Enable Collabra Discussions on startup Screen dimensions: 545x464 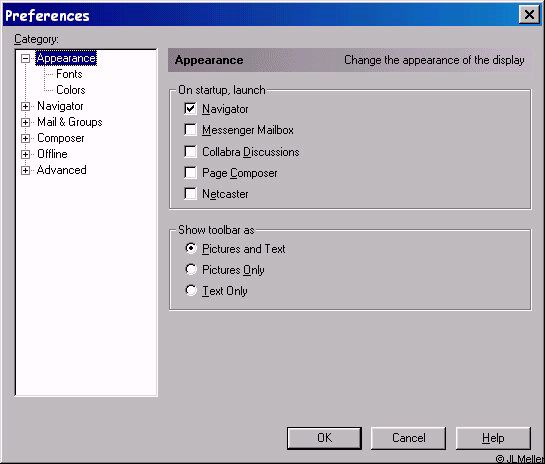[x=190, y=152]
